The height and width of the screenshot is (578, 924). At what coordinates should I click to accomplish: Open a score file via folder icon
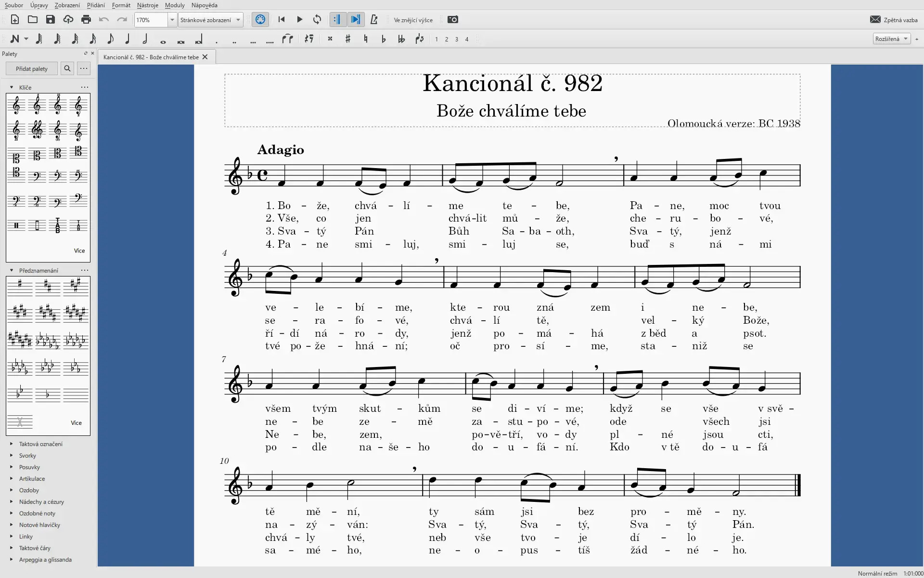coord(33,20)
